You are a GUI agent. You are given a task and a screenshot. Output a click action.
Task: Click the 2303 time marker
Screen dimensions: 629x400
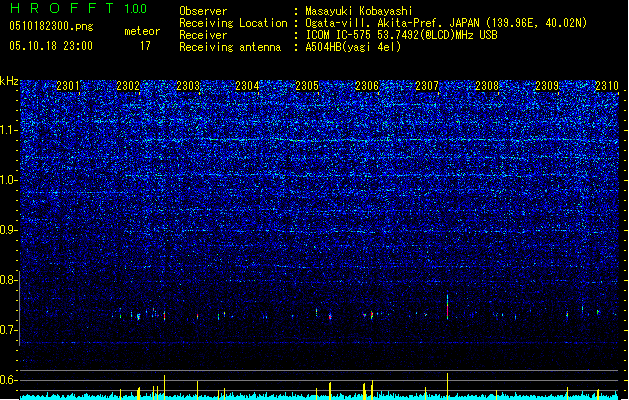[x=188, y=86]
